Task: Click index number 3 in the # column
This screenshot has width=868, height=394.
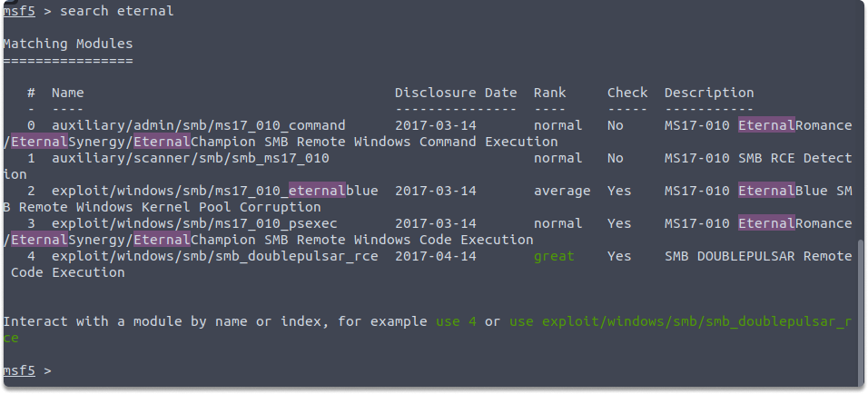Action: point(32,223)
